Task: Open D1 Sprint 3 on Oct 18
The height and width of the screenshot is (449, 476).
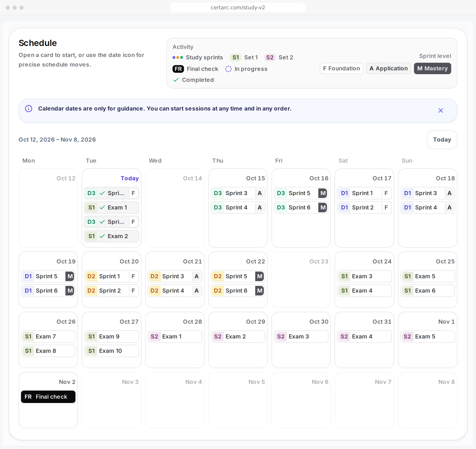Action: 428,193
